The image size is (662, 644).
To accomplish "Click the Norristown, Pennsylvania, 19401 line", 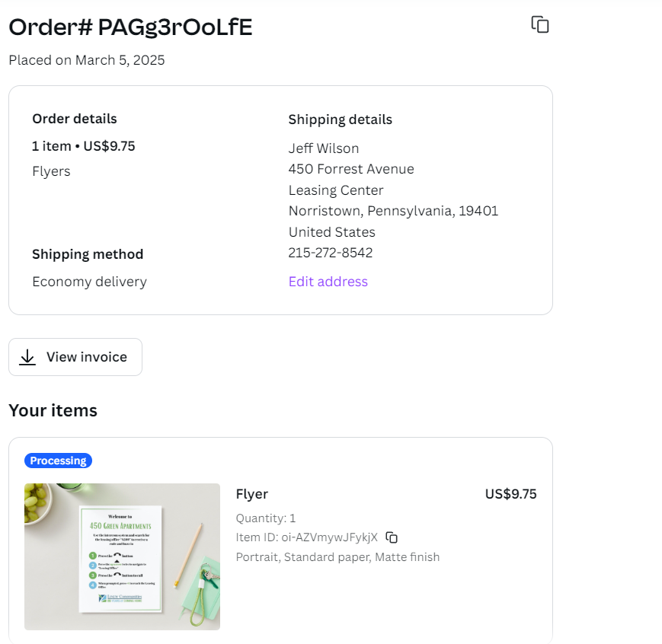I will pyautogui.click(x=393, y=211).
